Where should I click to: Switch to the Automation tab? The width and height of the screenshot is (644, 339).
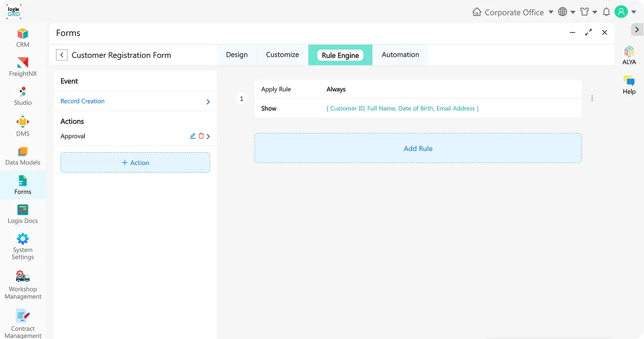(x=400, y=55)
